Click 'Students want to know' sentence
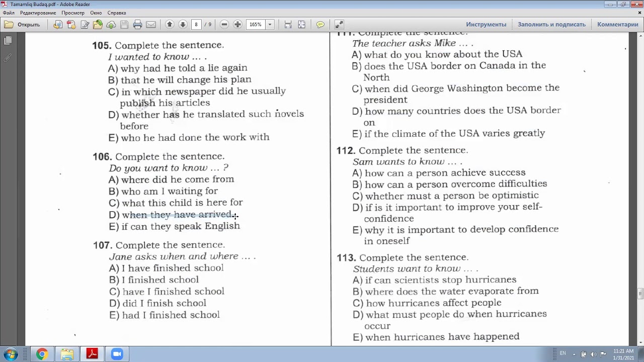The height and width of the screenshot is (362, 644). [x=416, y=269]
